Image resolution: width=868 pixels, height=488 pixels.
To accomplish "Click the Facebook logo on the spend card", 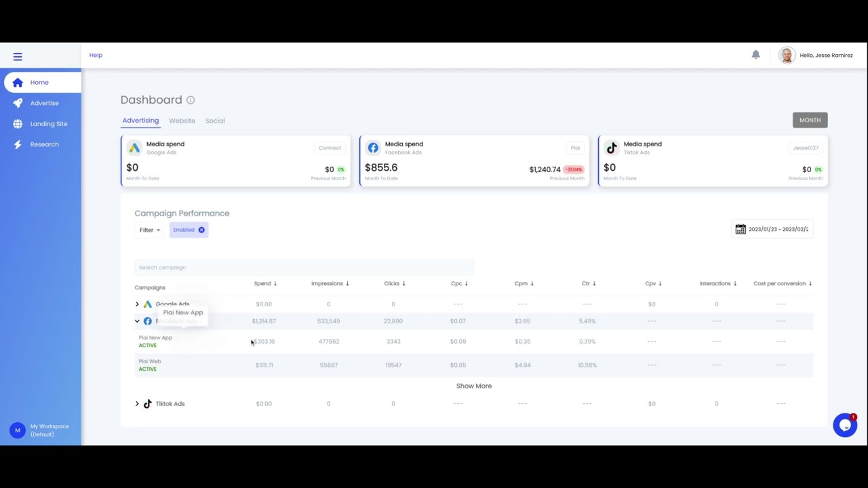I will pos(373,148).
